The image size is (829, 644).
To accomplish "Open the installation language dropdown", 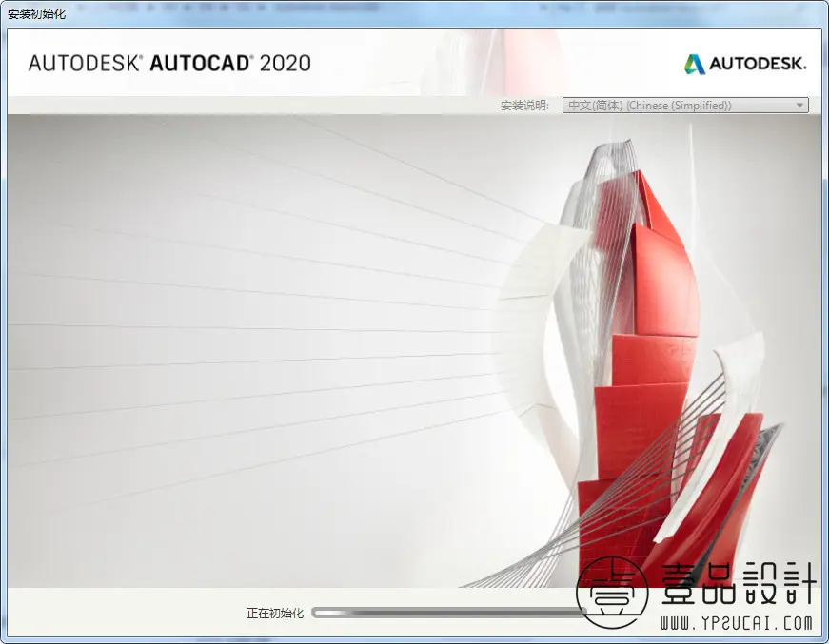I will (685, 106).
